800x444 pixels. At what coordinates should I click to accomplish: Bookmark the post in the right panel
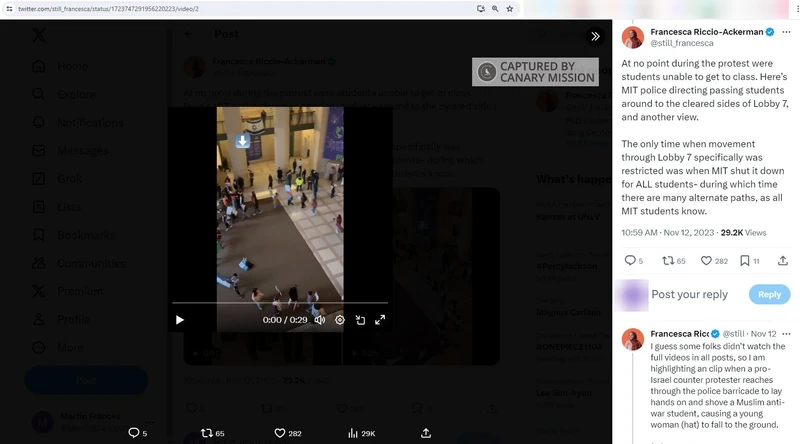(x=745, y=260)
